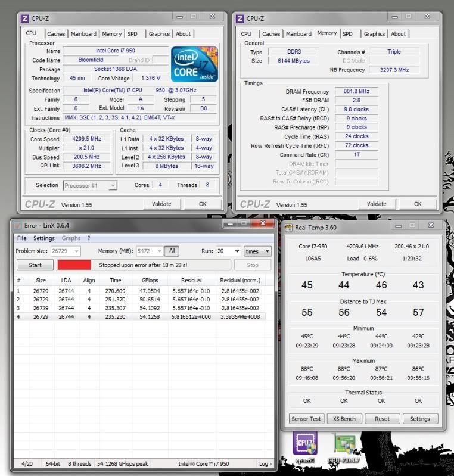Click the red LinX status indicator
This screenshot has width=454, height=476.
point(73,265)
